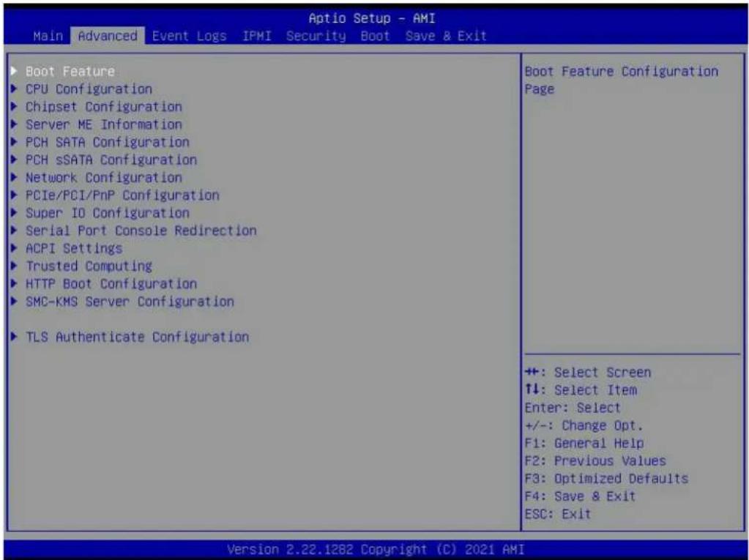Open Trusted Computing submenu
Viewport: 749px width, 560px height.
tap(89, 266)
